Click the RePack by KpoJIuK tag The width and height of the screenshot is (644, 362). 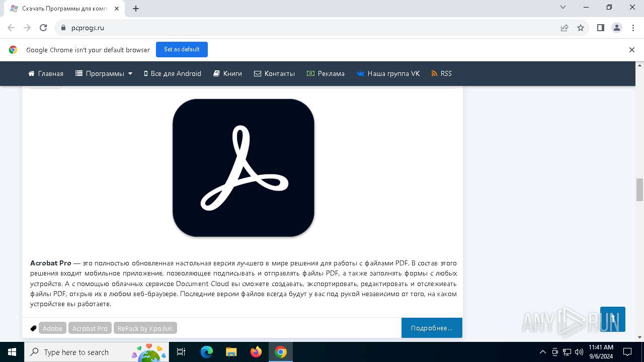pos(145,328)
